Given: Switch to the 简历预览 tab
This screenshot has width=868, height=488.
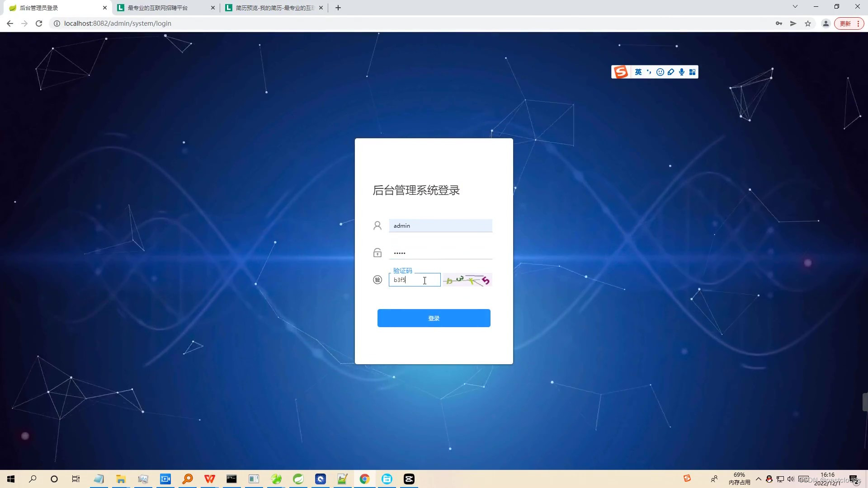Looking at the screenshot, I should tap(271, 8).
